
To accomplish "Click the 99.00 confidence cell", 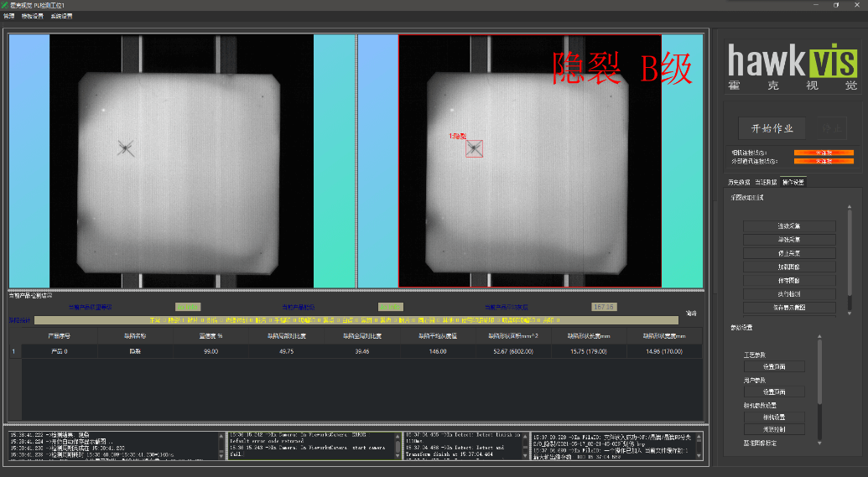I will 211,351.
